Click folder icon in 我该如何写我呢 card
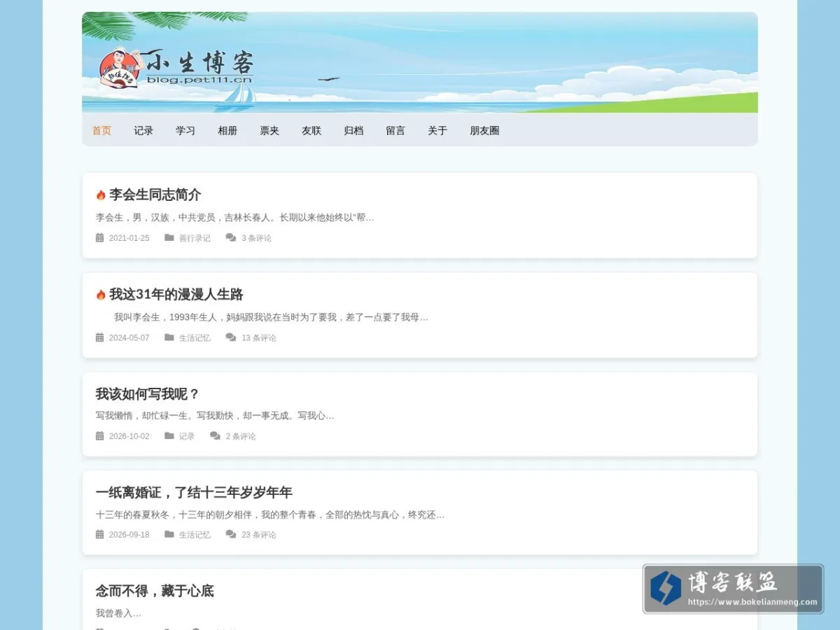 coord(169,435)
